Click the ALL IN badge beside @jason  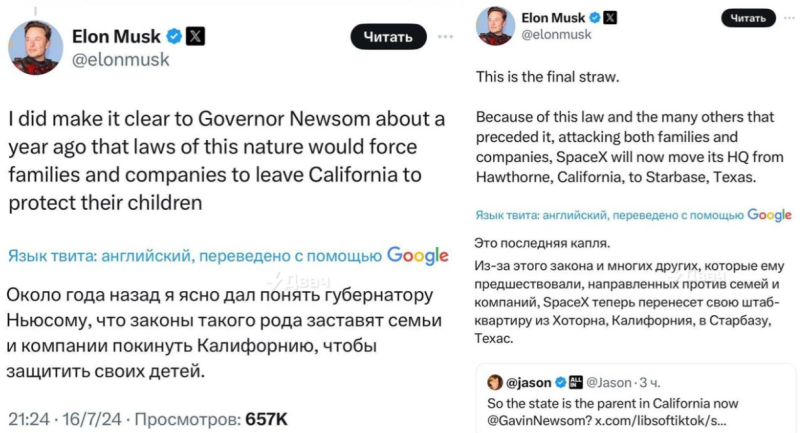pos(576,383)
